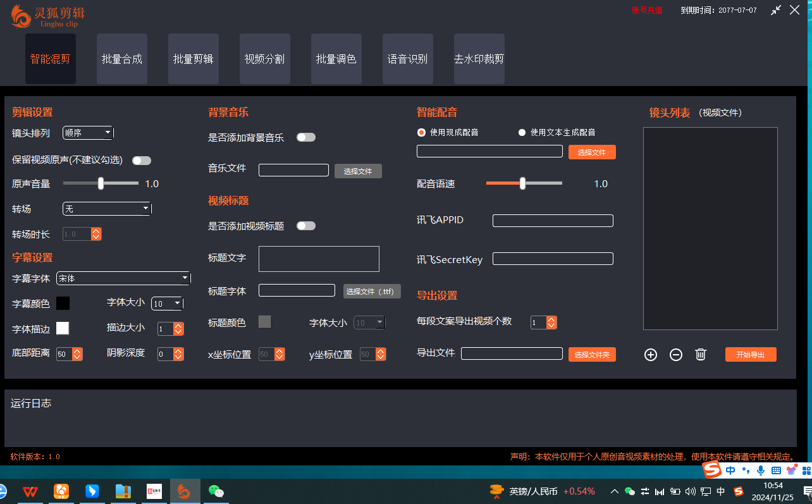Viewport: 812px width, 504px height.
Task: Click voiceover speed slider
Action: click(x=524, y=183)
